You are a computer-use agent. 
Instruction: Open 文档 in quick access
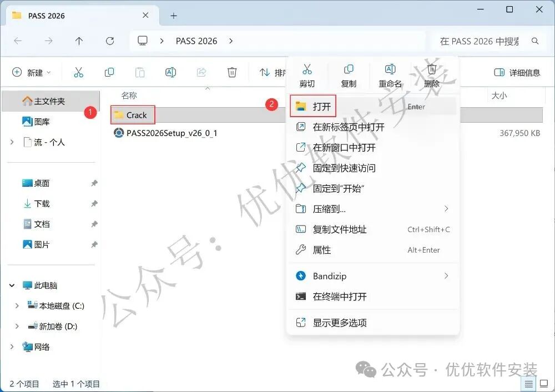pos(36,224)
